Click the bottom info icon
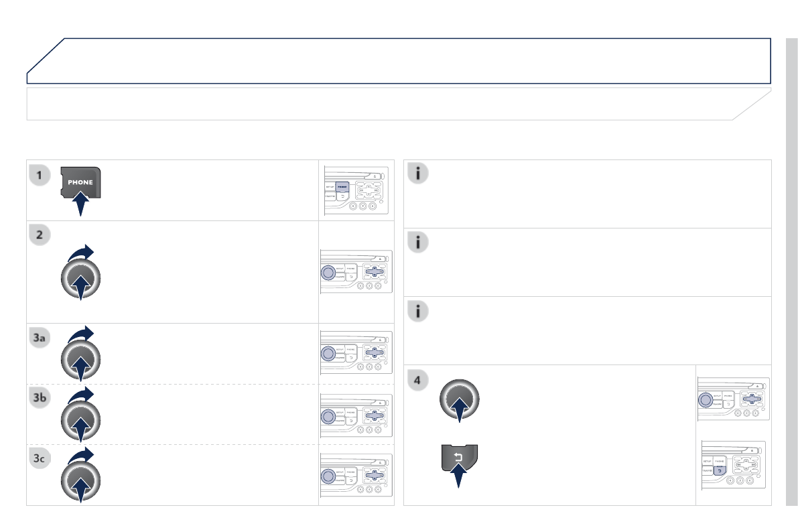The image size is (798, 532). pos(418,311)
